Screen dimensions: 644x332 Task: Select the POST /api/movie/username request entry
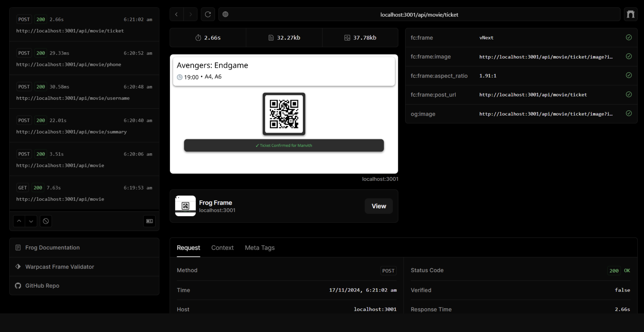point(84,92)
